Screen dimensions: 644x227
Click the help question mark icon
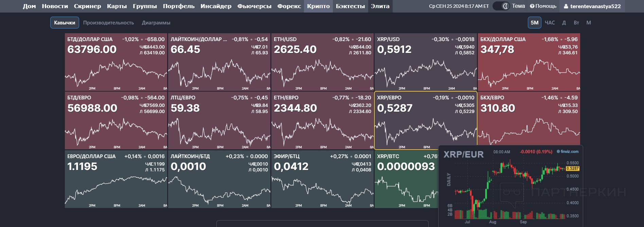coord(532,6)
